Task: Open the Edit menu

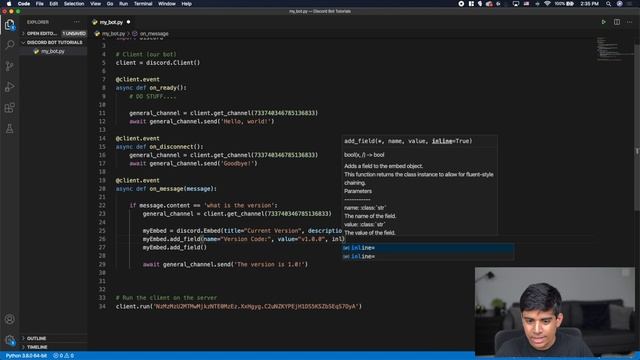Action: pos(53,4)
